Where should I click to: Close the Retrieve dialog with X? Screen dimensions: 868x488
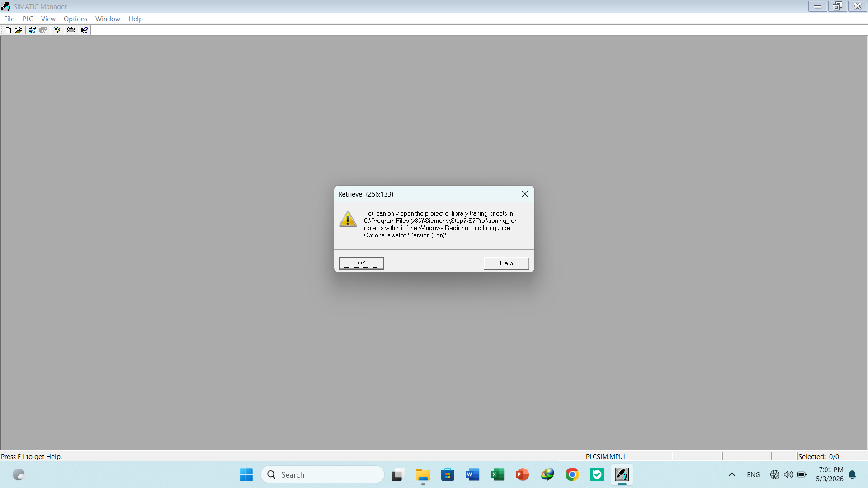[524, 194]
